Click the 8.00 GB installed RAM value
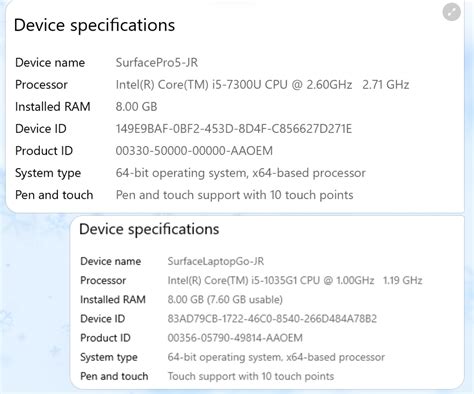Viewport: 474px width, 394px height. pyautogui.click(x=136, y=107)
